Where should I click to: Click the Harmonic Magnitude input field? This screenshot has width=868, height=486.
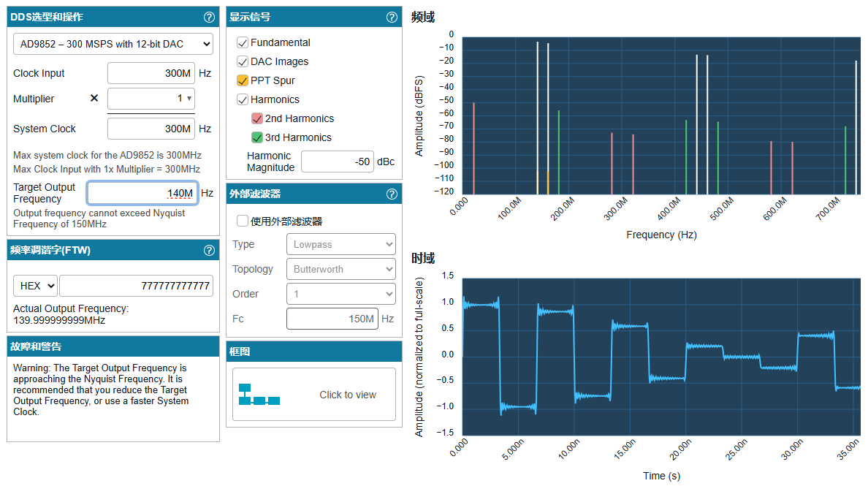click(337, 162)
